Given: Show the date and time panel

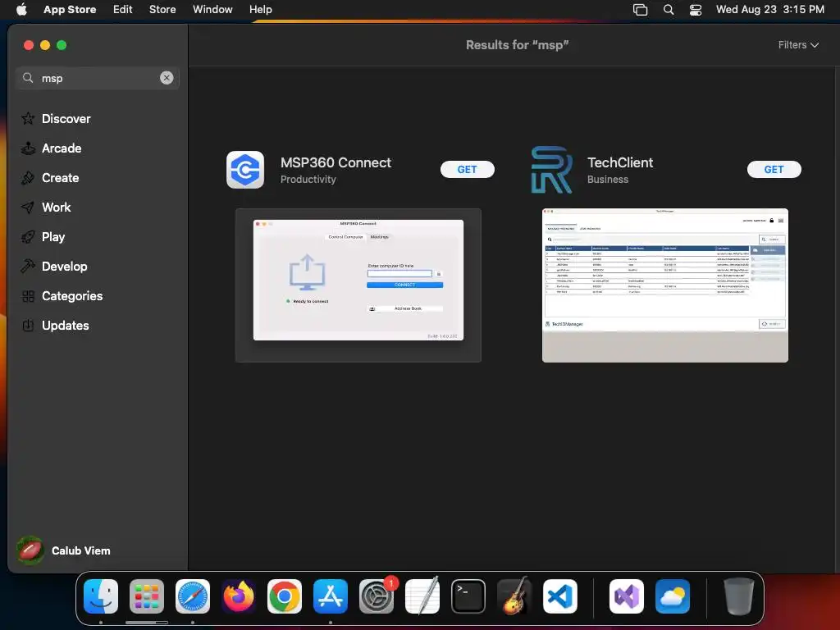Looking at the screenshot, I should [x=769, y=9].
